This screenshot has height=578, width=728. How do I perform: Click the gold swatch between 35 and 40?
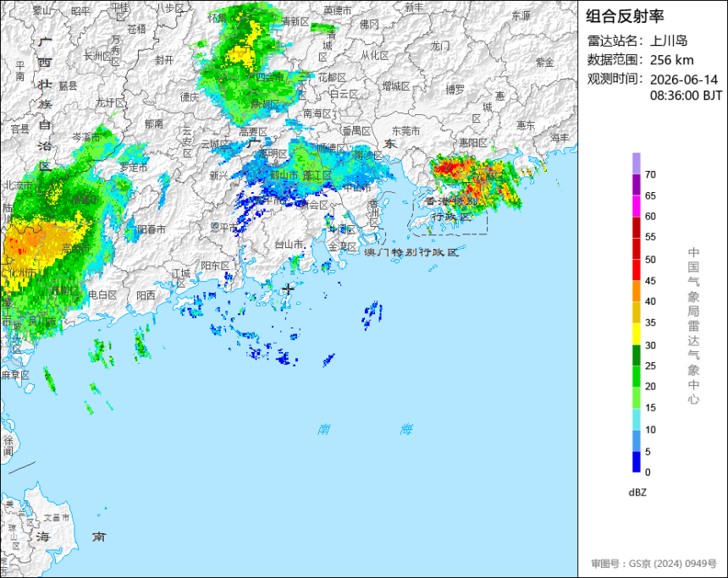[636, 312]
